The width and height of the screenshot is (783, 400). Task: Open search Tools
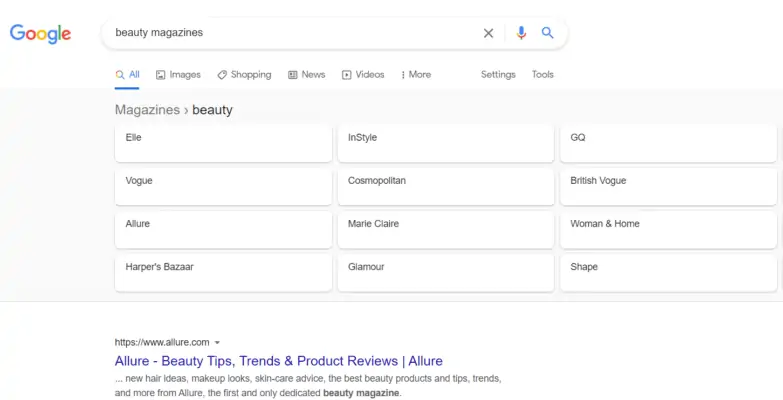click(x=542, y=74)
